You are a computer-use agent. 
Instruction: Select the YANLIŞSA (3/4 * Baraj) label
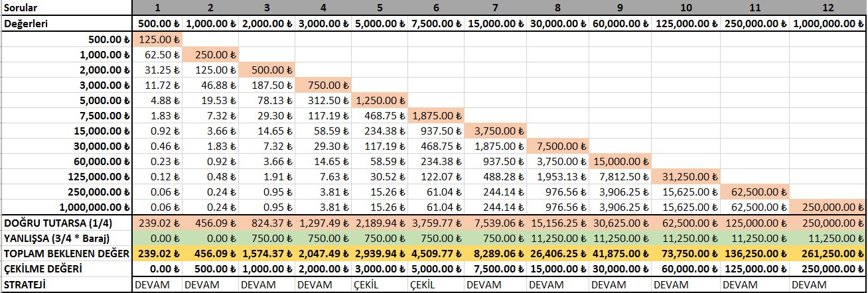[66, 238]
